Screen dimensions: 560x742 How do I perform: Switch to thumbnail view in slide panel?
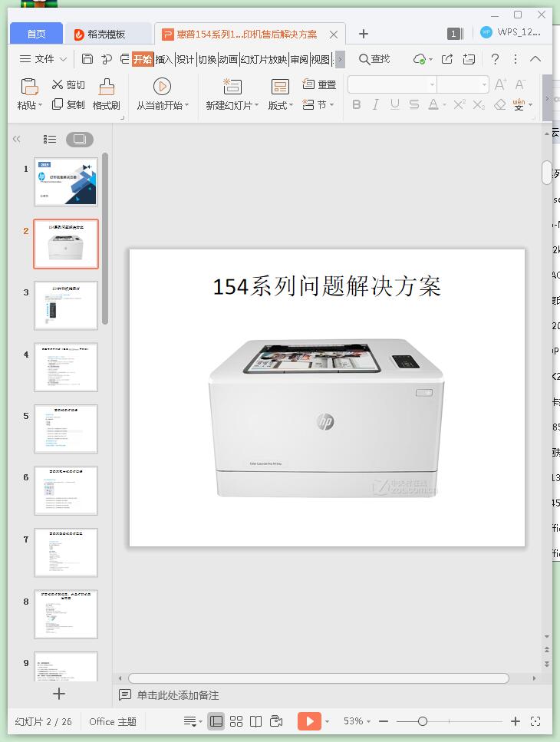80,139
